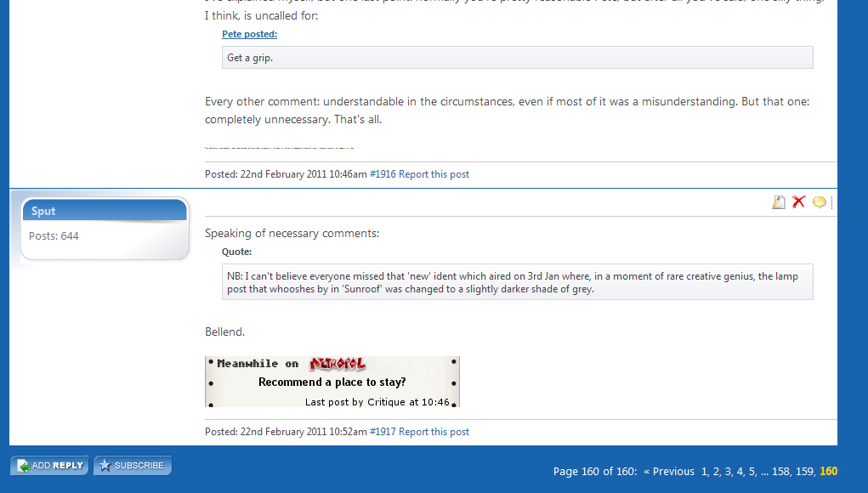Viewport: 868px width, 493px height.
Task: Select current page number 160
Action: tap(829, 472)
